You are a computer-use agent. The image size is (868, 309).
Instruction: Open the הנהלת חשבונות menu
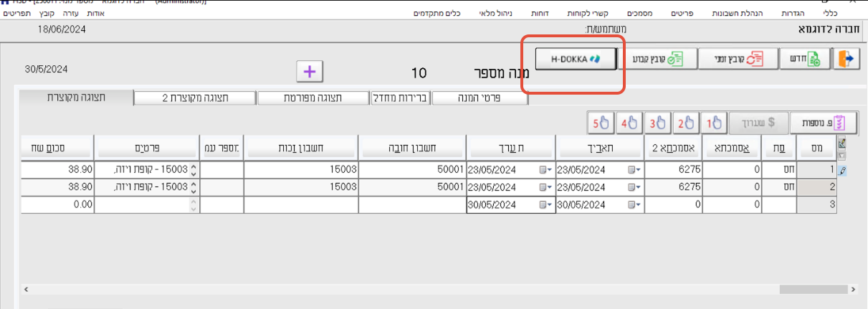point(738,14)
